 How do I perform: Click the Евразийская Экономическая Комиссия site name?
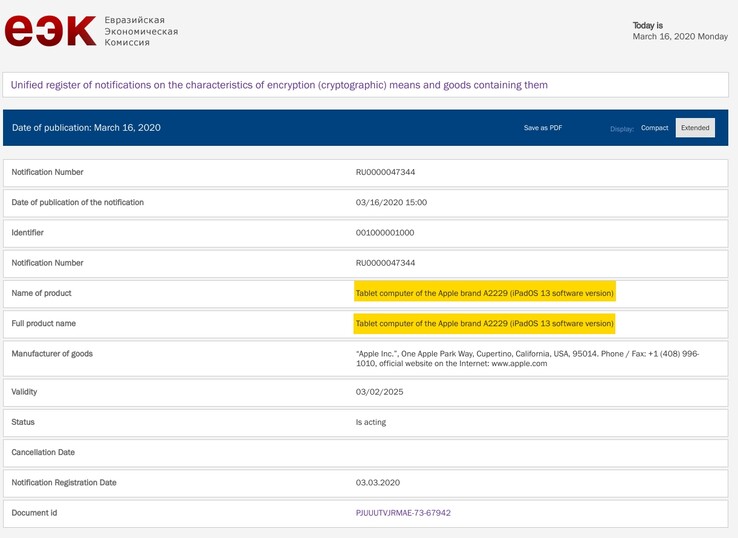point(139,31)
